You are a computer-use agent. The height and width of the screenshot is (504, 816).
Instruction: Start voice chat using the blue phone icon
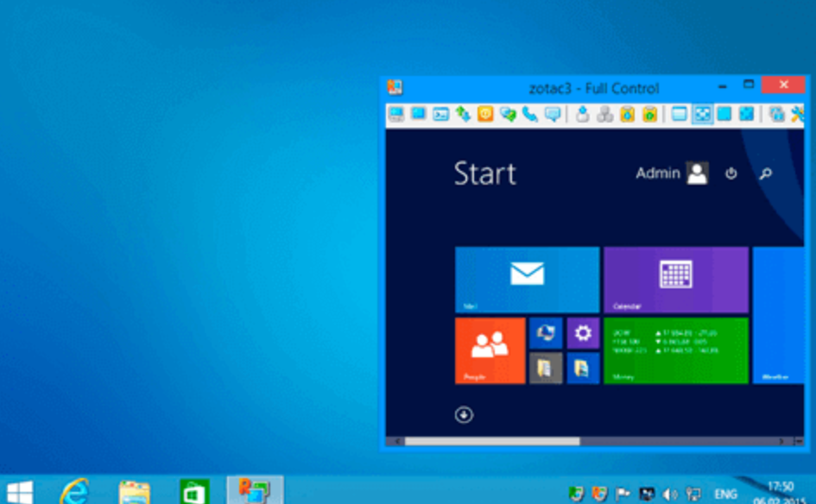(530, 114)
